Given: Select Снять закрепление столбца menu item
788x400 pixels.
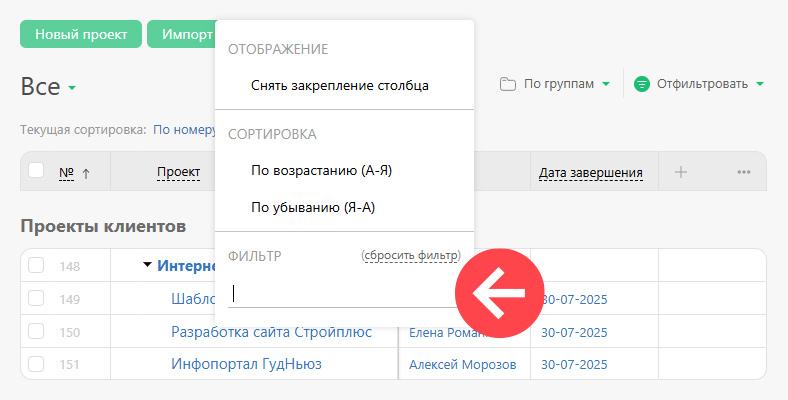Looking at the screenshot, I should (340, 85).
